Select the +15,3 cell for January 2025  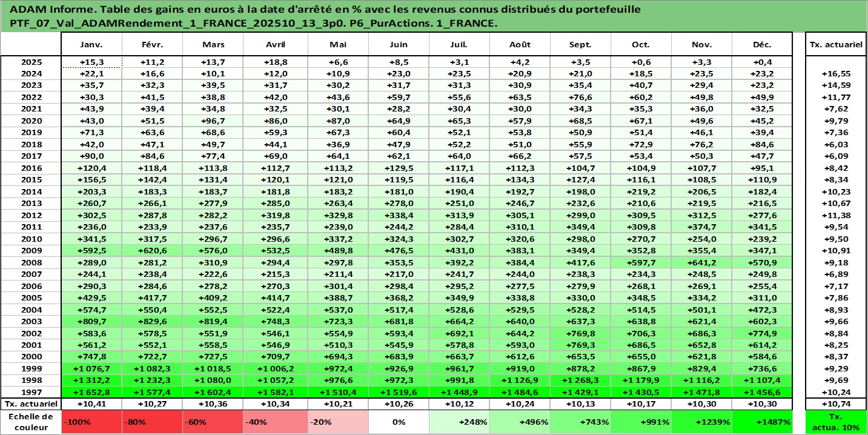pos(91,62)
